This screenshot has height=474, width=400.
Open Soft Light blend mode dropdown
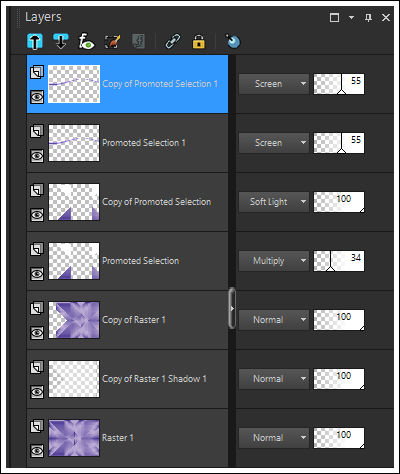[274, 202]
